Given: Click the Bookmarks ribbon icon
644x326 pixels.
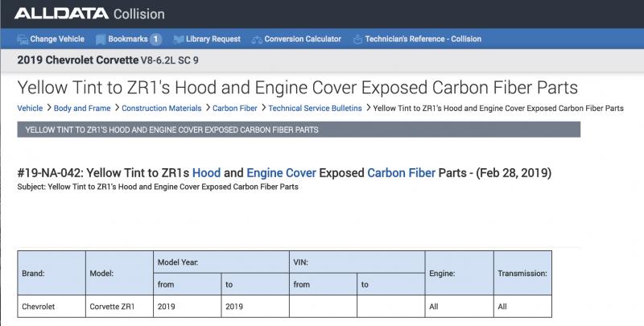Looking at the screenshot, I should click(x=100, y=39).
